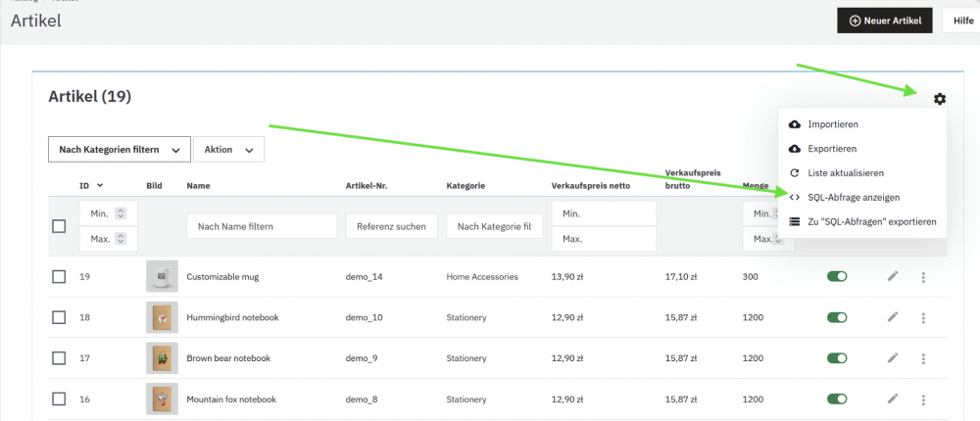The image size is (980, 421).
Task: Toggle status switch for Customizable mug
Action: pos(837,277)
